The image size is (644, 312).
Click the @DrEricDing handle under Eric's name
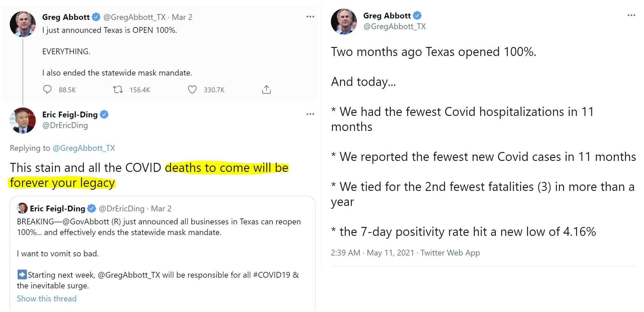(x=65, y=125)
